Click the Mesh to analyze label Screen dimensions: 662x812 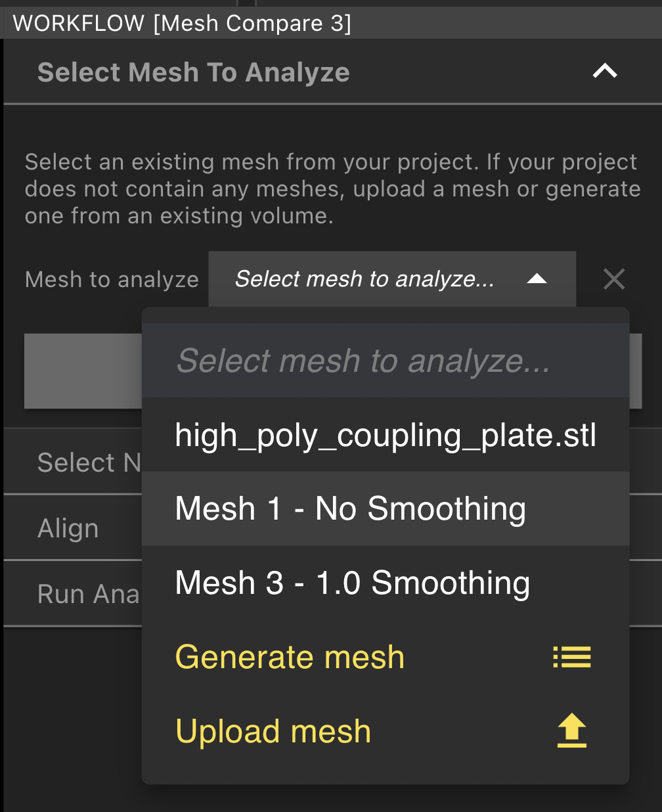(112, 279)
